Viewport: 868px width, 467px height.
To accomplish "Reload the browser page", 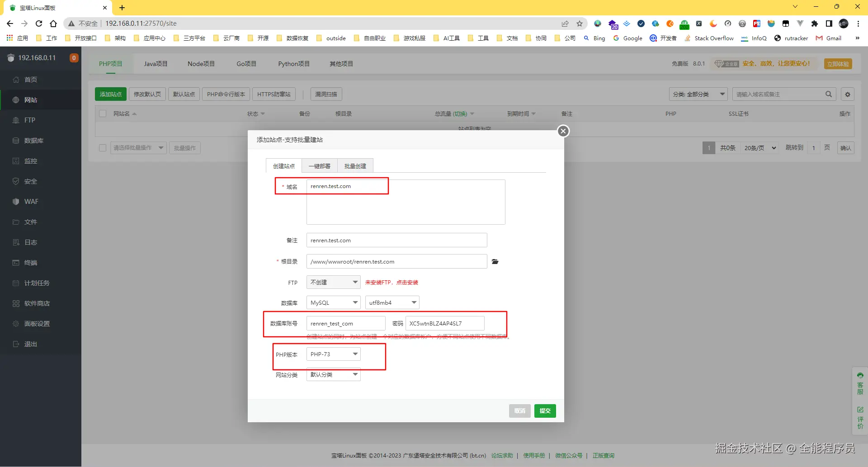I will coord(39,24).
